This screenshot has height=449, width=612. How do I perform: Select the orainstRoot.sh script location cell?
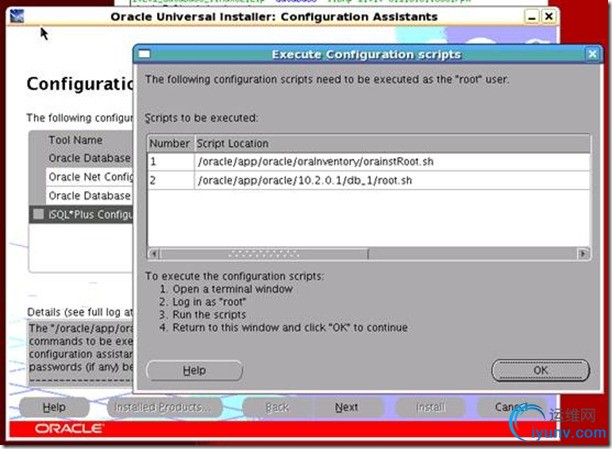click(x=392, y=162)
